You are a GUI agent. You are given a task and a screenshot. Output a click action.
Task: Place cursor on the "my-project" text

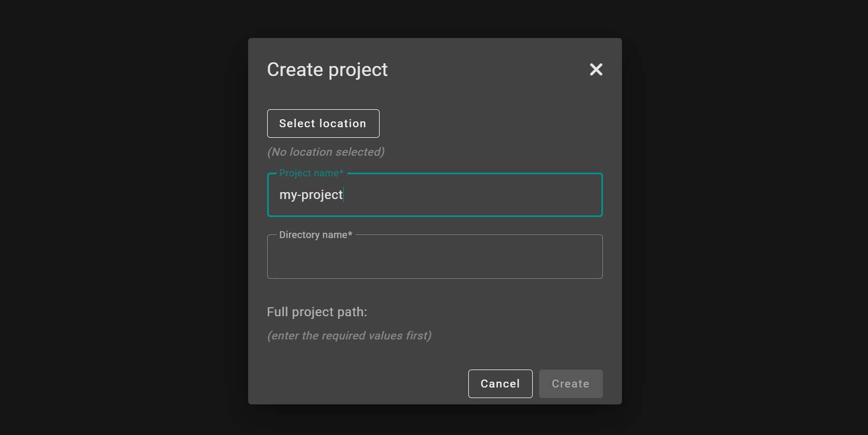[x=311, y=195]
